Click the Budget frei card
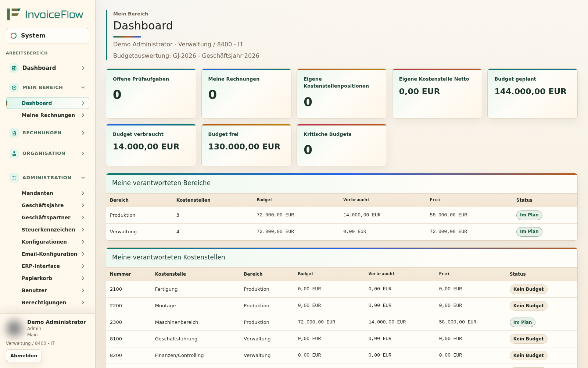The width and height of the screenshot is (588, 368). 246,145
